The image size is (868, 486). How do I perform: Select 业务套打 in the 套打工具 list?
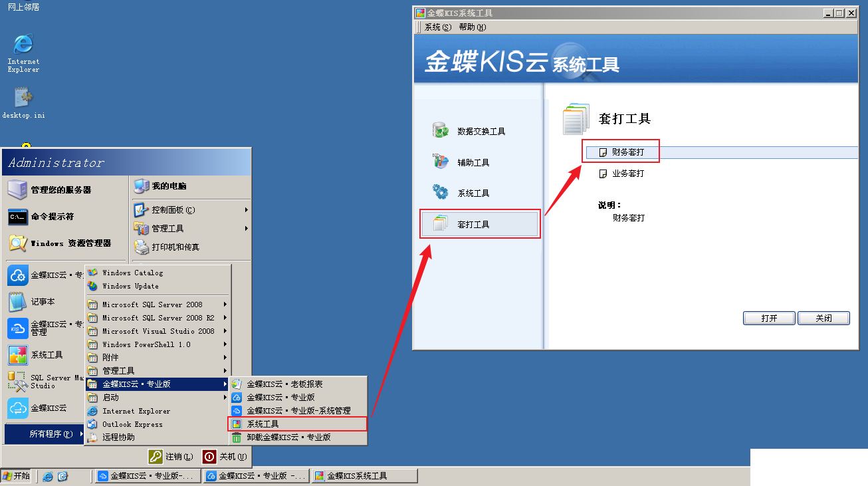tap(622, 174)
